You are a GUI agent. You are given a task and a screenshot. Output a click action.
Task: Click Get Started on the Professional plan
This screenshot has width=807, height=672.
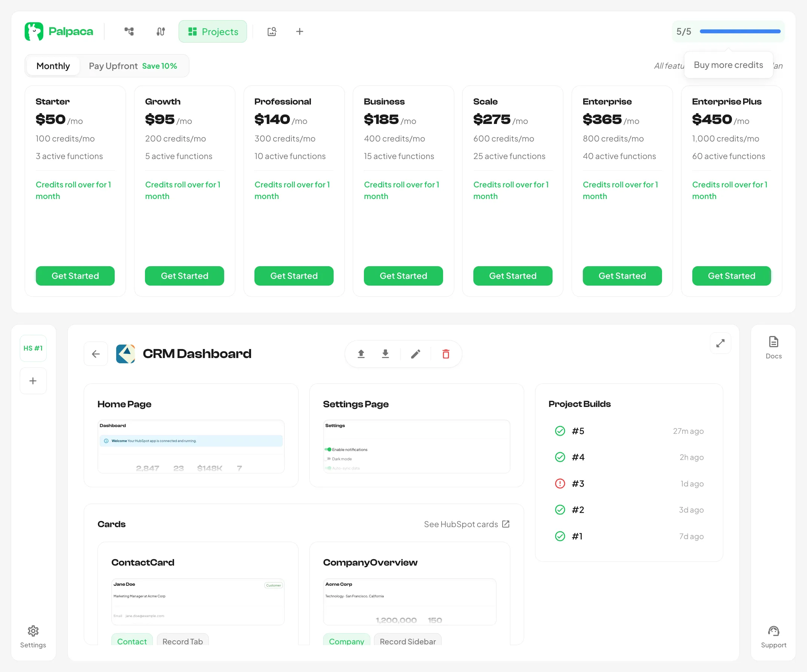(294, 276)
